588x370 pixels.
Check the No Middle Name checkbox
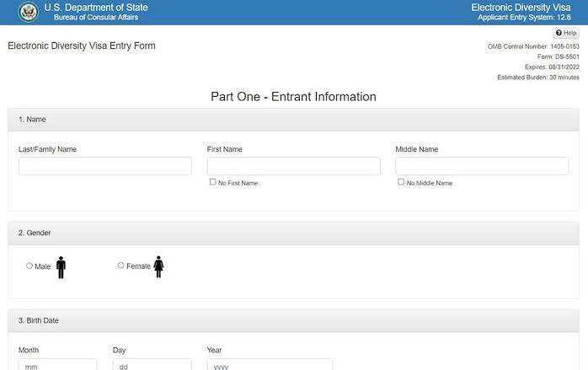pyautogui.click(x=401, y=182)
